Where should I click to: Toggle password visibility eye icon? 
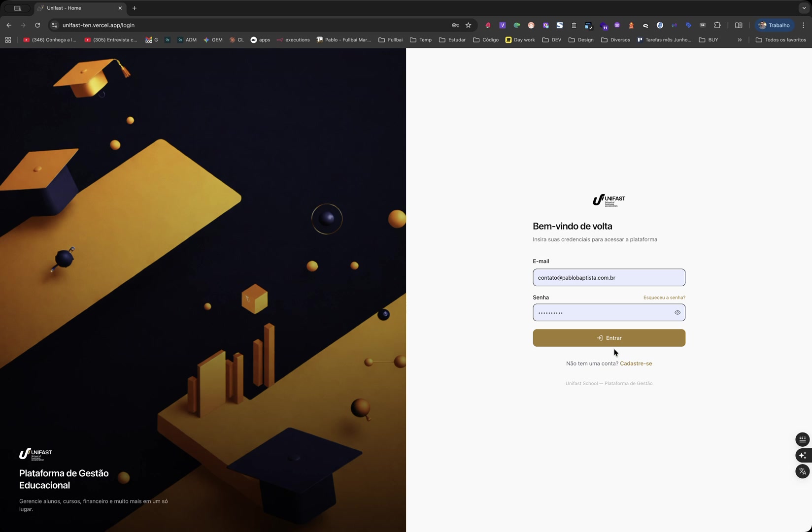677,313
